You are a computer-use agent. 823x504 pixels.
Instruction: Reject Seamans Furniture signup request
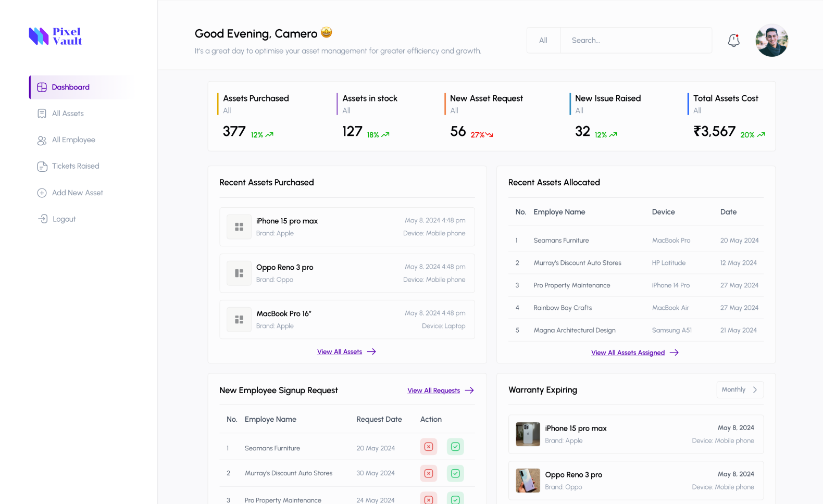428,447
